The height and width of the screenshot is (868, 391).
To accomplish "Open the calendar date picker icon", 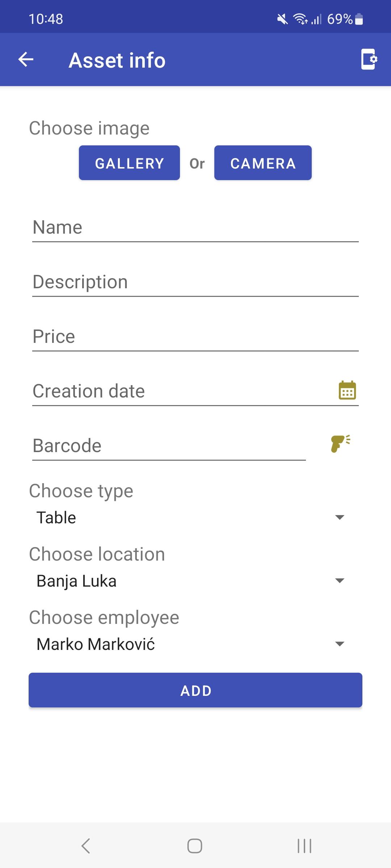I will (347, 390).
